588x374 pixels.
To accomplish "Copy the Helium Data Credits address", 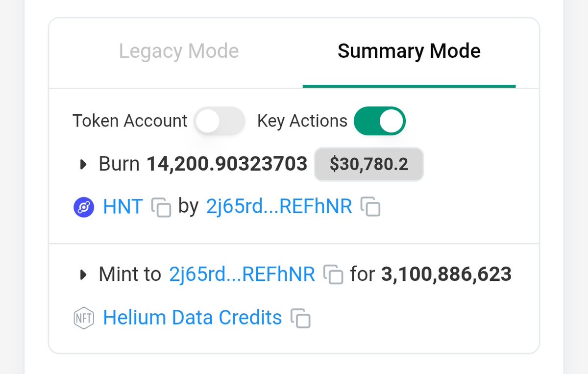I will coord(300,318).
